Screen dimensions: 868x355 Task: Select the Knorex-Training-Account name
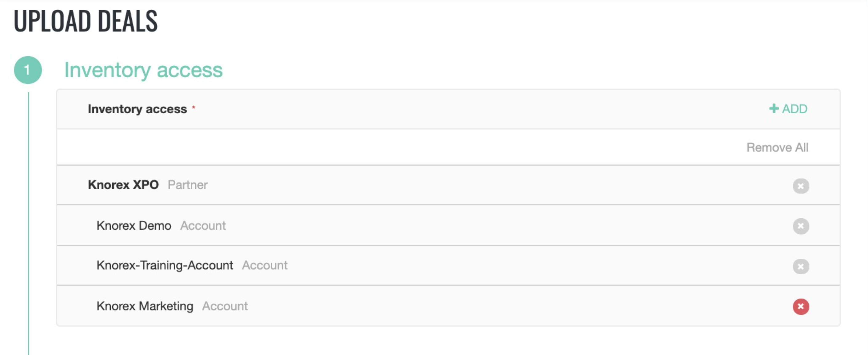click(x=165, y=265)
